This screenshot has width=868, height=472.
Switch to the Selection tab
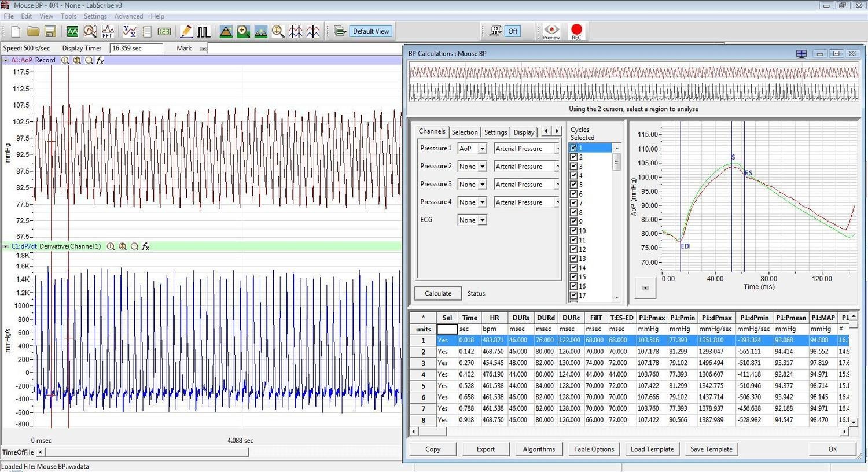pos(465,132)
